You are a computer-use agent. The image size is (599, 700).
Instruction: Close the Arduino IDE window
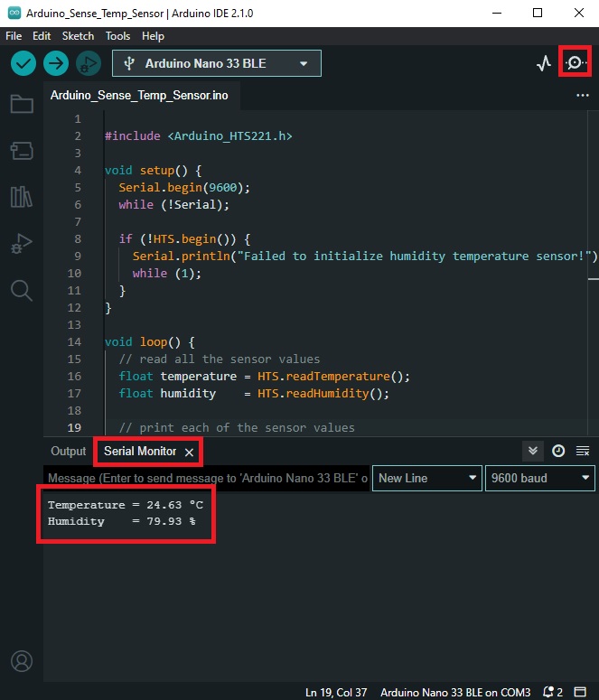tap(579, 13)
